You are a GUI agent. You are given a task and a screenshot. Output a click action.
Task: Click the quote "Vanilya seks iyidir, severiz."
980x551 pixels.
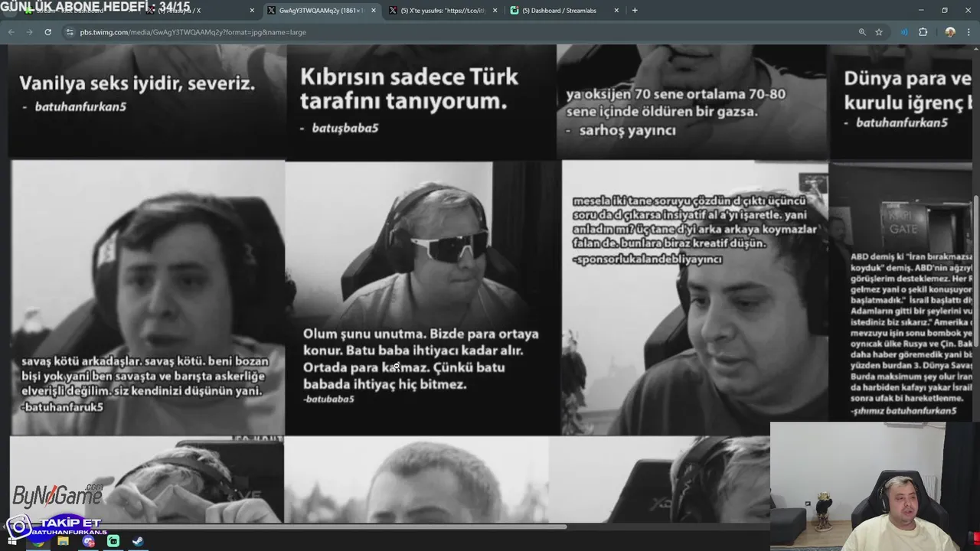click(x=137, y=83)
